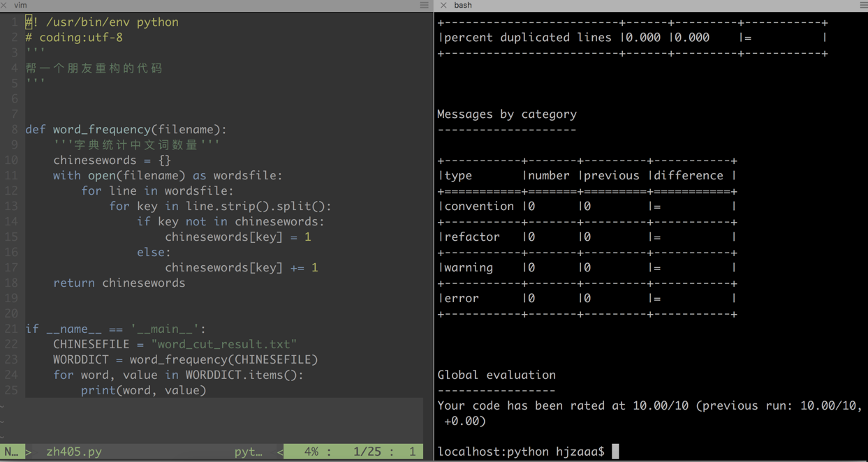The image size is (868, 462).
Task: Open the vim pane hamburger menu
Action: coord(424,5)
